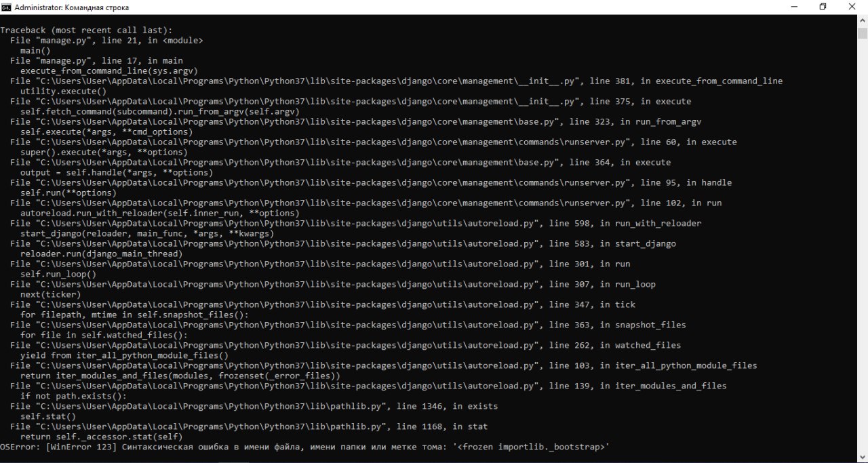
Task: Click the 'utility.execute()' code line
Action: click(63, 92)
